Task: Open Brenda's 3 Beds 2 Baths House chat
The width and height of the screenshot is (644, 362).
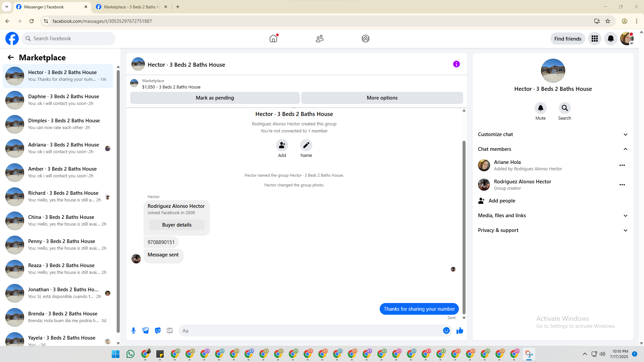Action: [58, 317]
